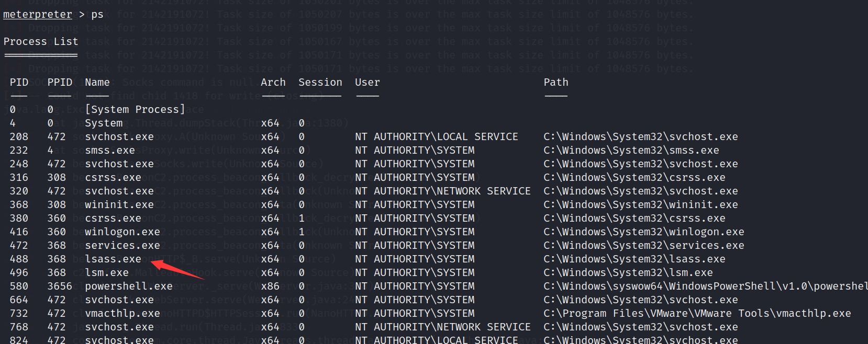868x344 pixels.
Task: Click the C:\Windows\System32\lsm.exe path
Action: point(628,272)
